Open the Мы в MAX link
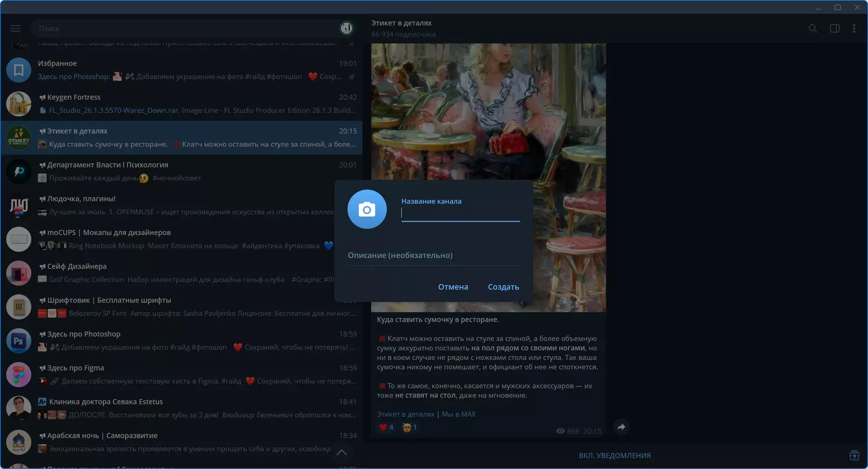868x469 pixels. point(458,414)
